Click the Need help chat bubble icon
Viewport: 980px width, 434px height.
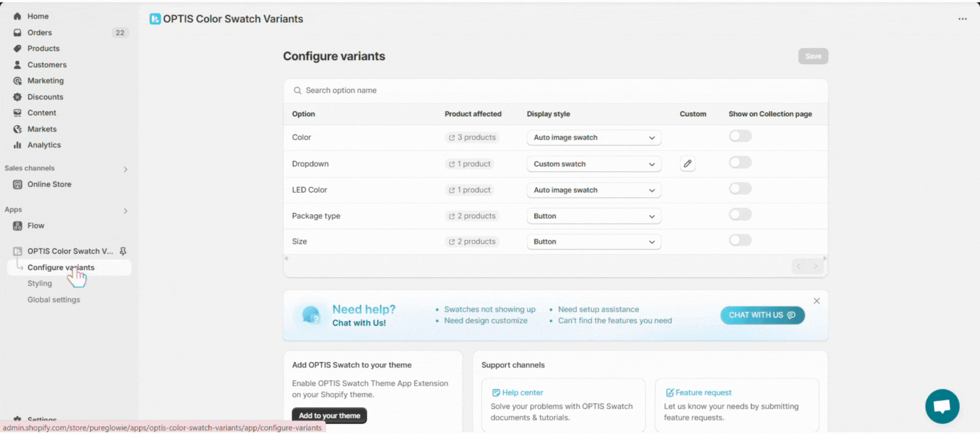point(311,315)
